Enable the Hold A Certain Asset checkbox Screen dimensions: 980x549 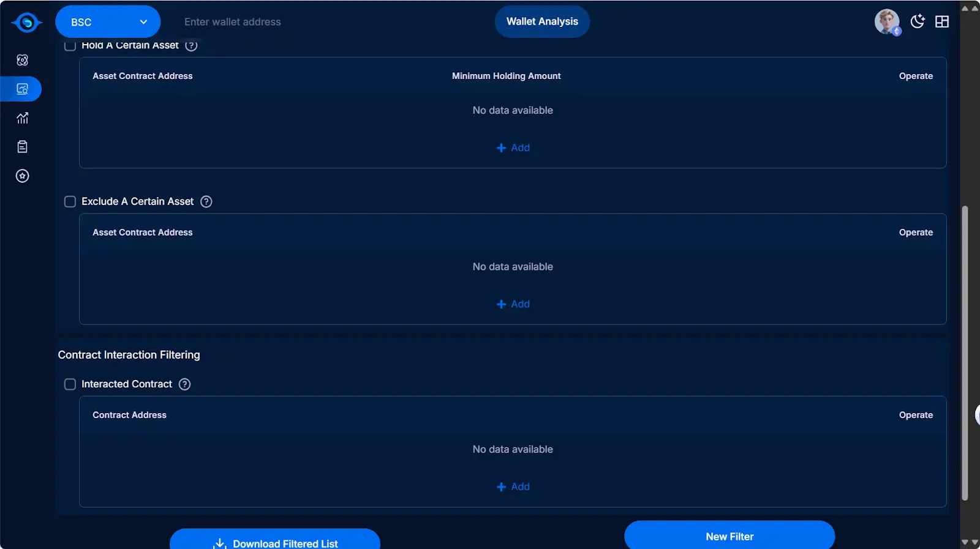tap(70, 46)
